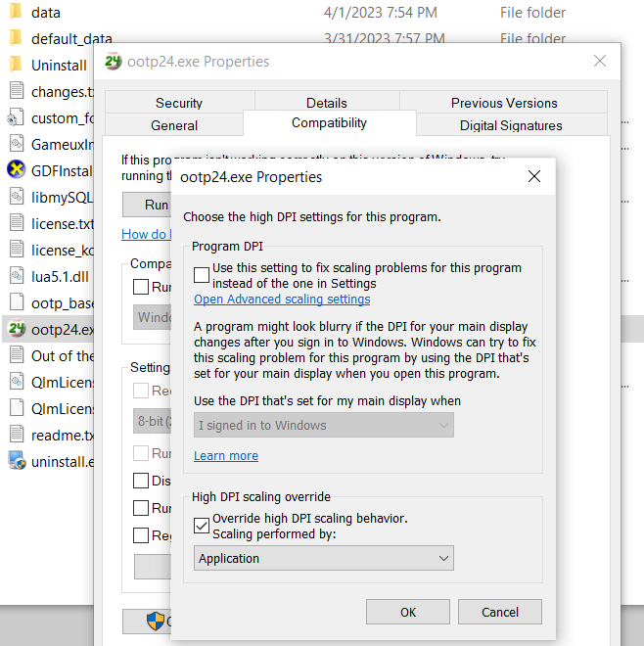Toggle the unchecked Run checkbox below Dis
Screen dimensions: 644x646
point(141,508)
